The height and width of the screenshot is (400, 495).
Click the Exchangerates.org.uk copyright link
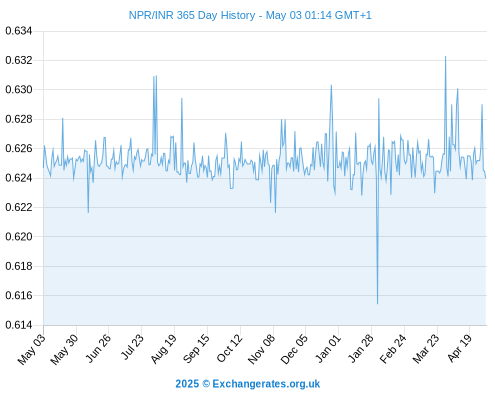pyautogui.click(x=248, y=384)
